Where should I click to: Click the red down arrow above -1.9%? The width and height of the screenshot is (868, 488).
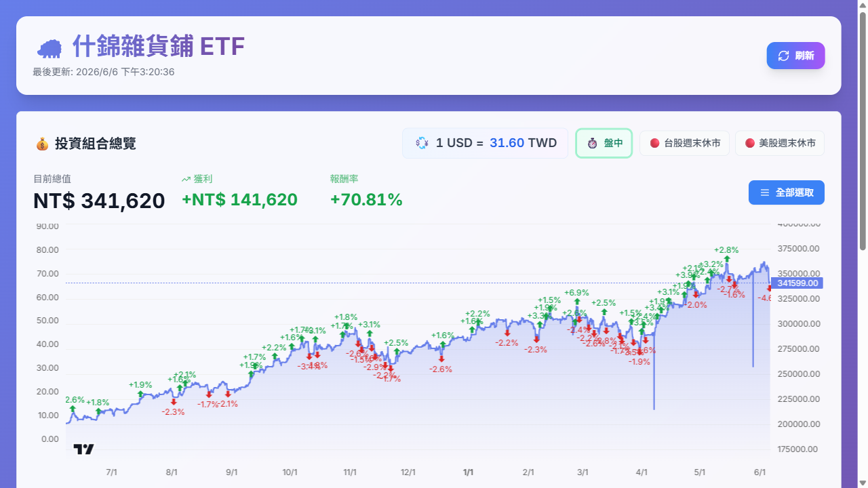pos(639,352)
